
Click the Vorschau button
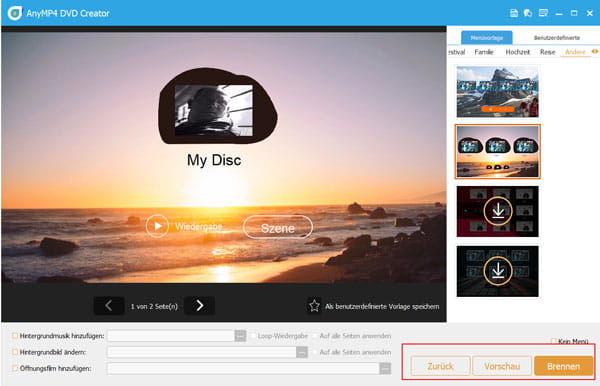(x=502, y=366)
